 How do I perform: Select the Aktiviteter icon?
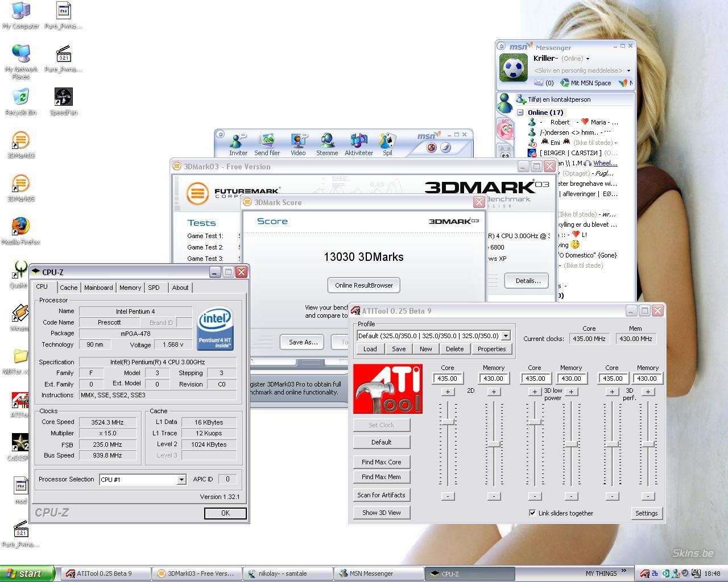click(359, 141)
